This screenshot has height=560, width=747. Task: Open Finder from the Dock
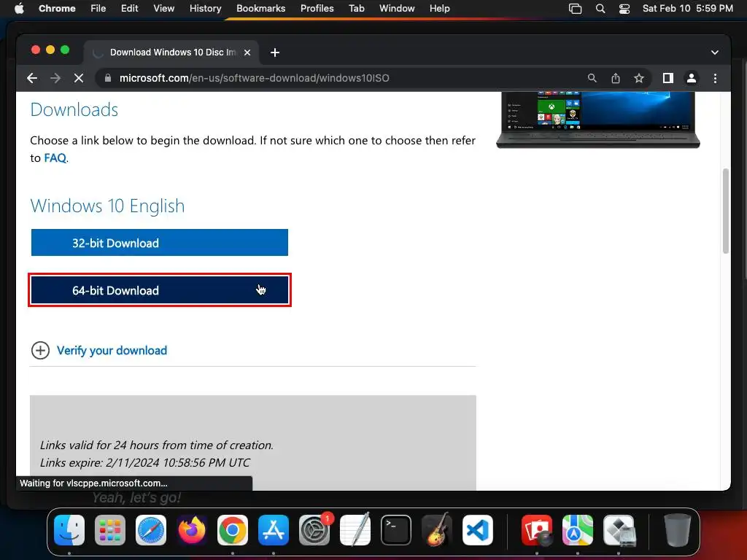[x=69, y=530]
